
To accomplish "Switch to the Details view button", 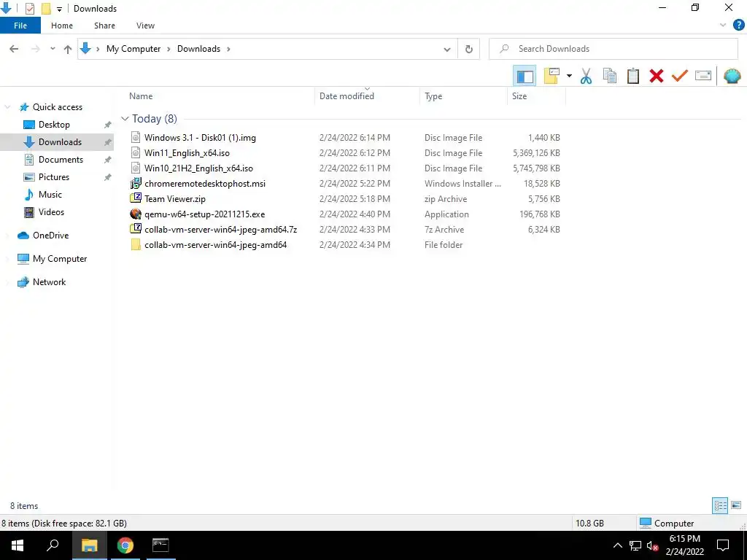I will (720, 505).
